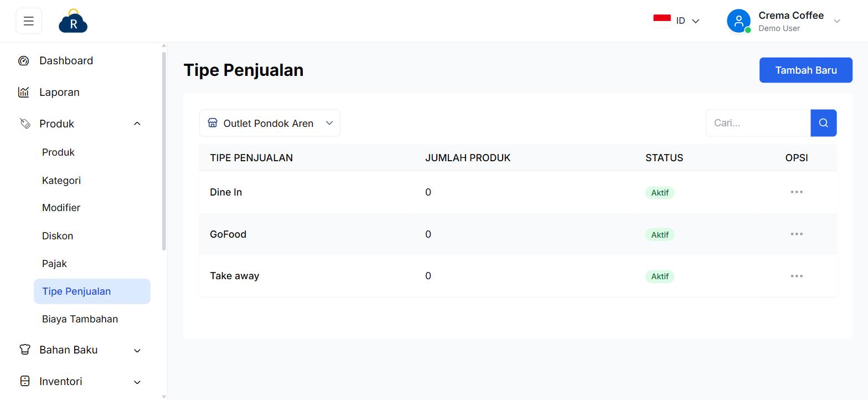Click the Indonesian flag icon

click(662, 20)
